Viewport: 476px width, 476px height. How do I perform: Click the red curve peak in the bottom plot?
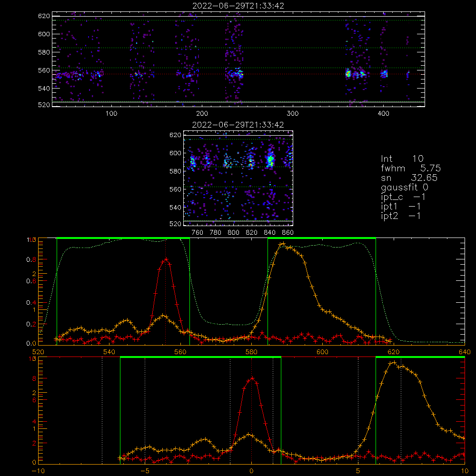(252, 378)
